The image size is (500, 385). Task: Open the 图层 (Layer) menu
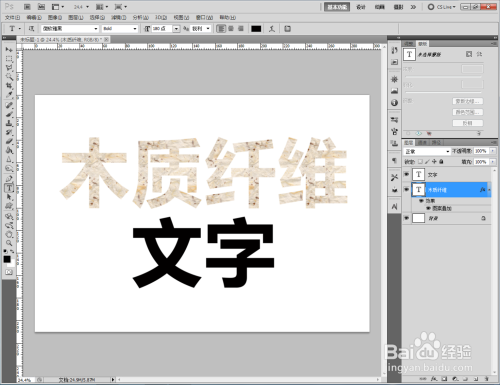tap(76, 17)
